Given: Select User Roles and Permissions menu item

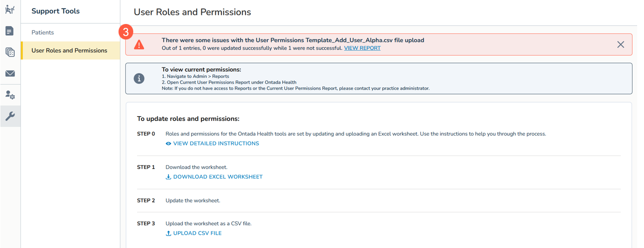Looking at the screenshot, I should click(x=69, y=51).
